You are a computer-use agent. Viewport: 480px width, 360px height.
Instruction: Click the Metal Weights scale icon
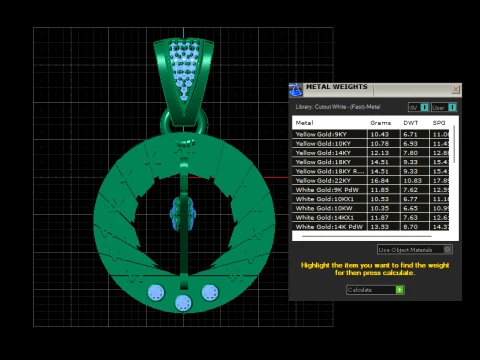click(296, 90)
